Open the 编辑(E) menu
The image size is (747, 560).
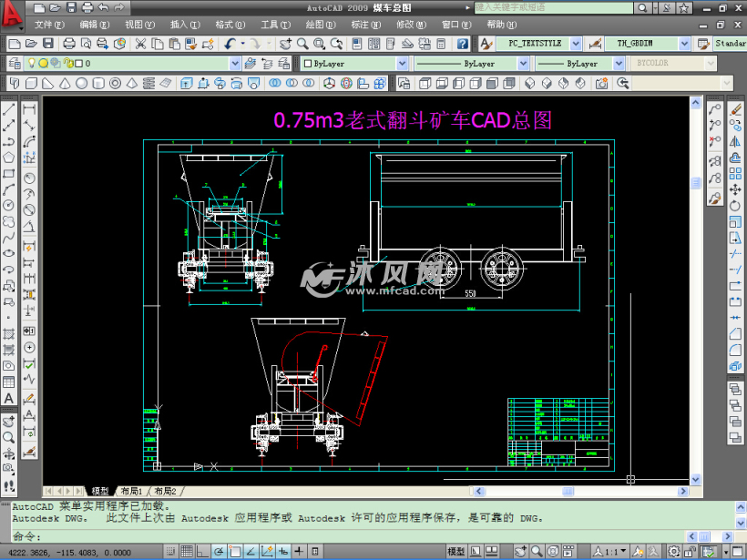95,25
